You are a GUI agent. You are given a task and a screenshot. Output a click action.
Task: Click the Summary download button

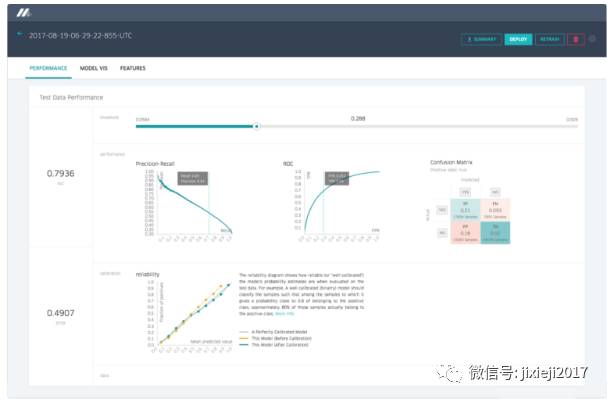click(482, 39)
